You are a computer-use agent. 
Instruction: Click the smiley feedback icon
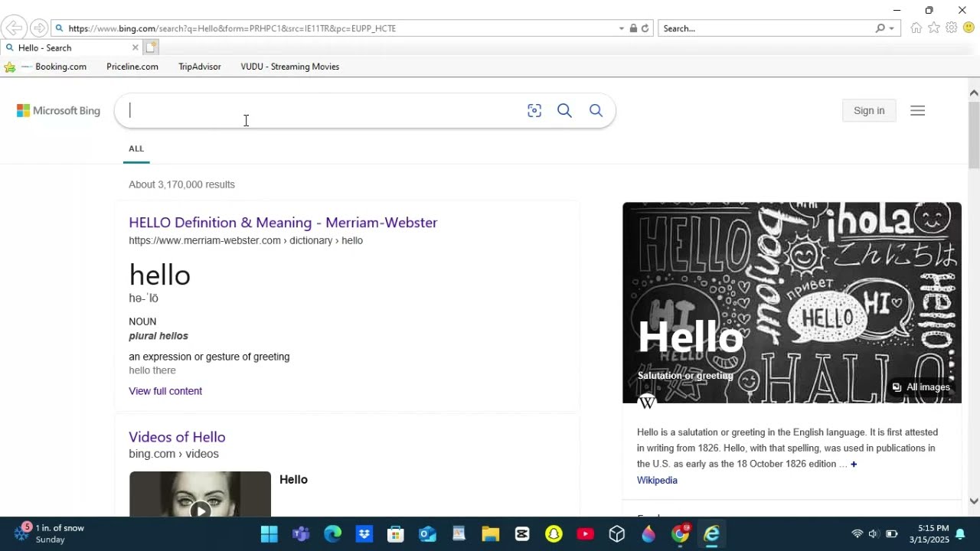969,28
